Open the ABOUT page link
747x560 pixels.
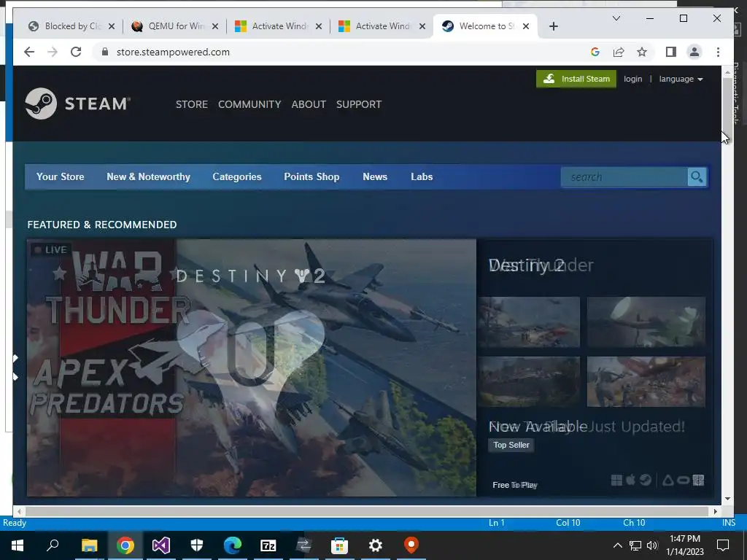pyautogui.click(x=309, y=104)
